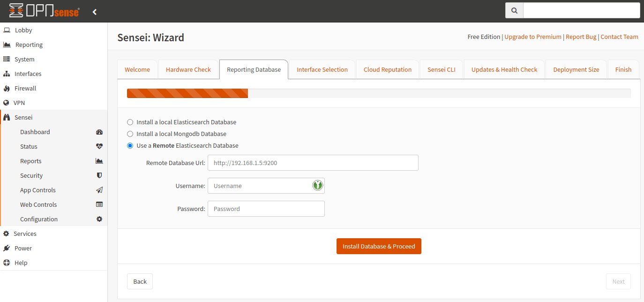Expand the Services sidebar section
Image resolution: width=644 pixels, height=302 pixels.
[x=25, y=234]
